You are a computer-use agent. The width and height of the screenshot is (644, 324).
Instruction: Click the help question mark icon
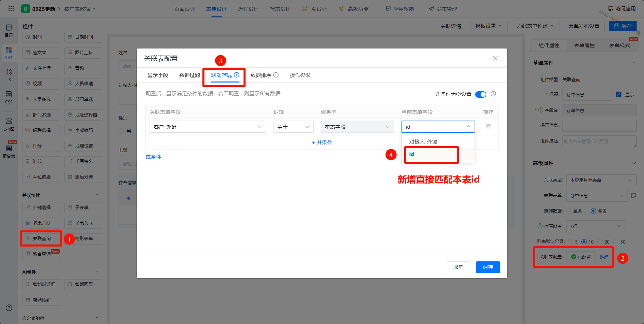(x=9, y=307)
